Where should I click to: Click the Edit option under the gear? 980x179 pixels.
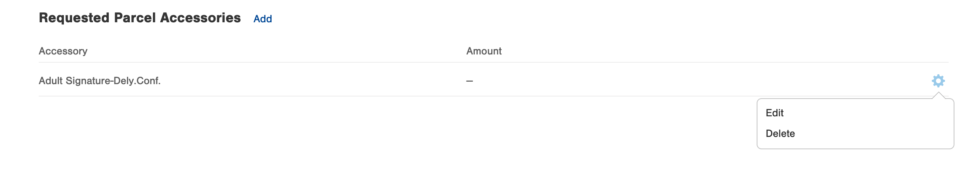coord(774,113)
